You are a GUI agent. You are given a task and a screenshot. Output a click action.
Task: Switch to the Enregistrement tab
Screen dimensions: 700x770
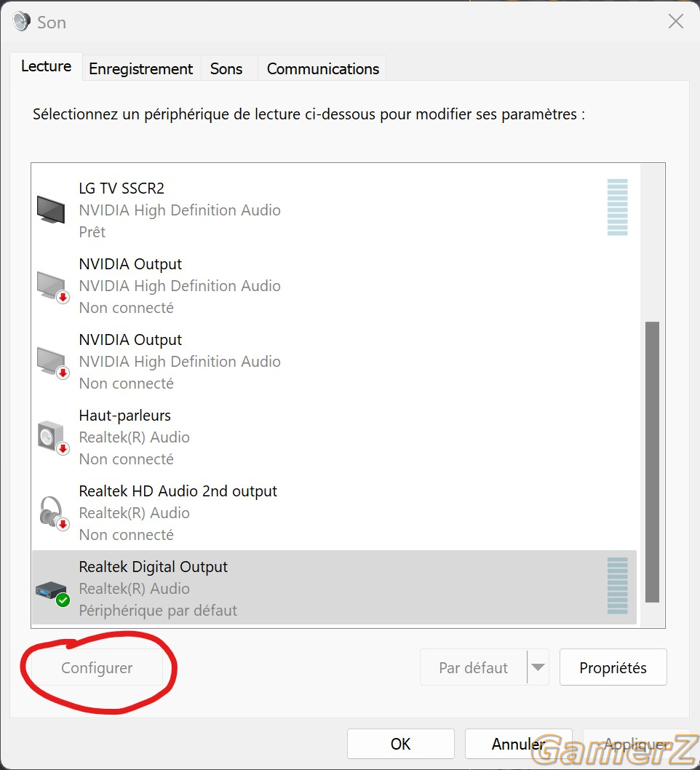pos(141,68)
